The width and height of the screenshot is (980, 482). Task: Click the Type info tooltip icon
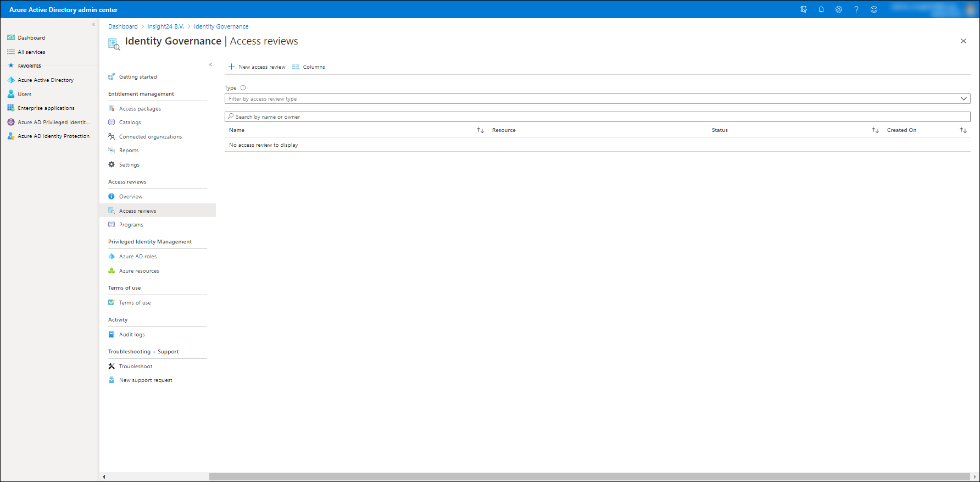(243, 87)
